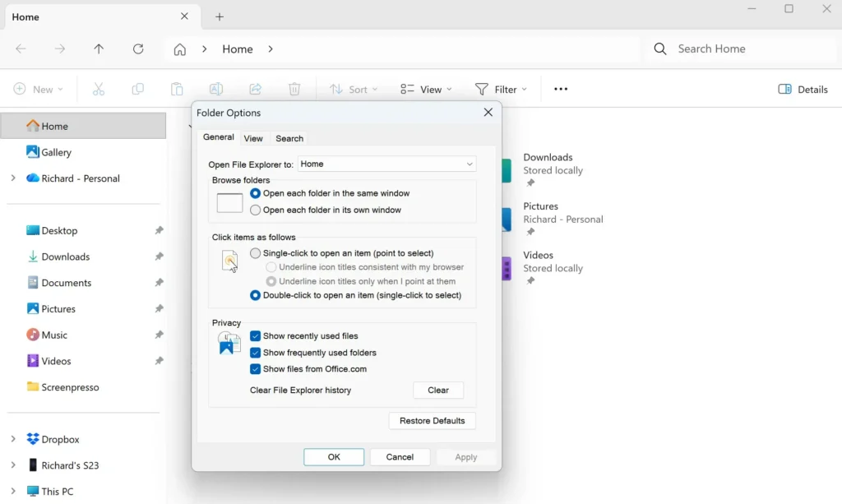The image size is (842, 504).
Task: Open Music in the sidebar
Action: (x=54, y=335)
